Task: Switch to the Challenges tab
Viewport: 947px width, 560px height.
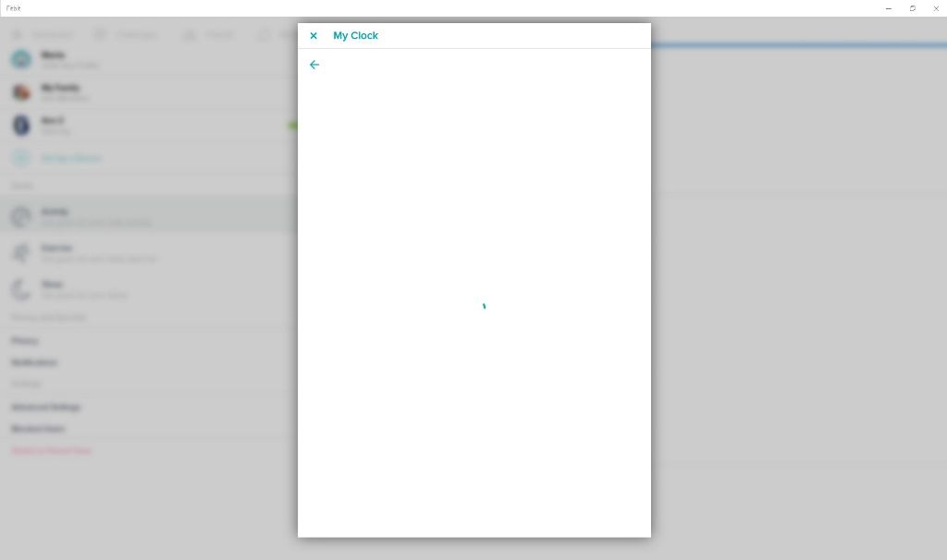Action: tap(125, 35)
